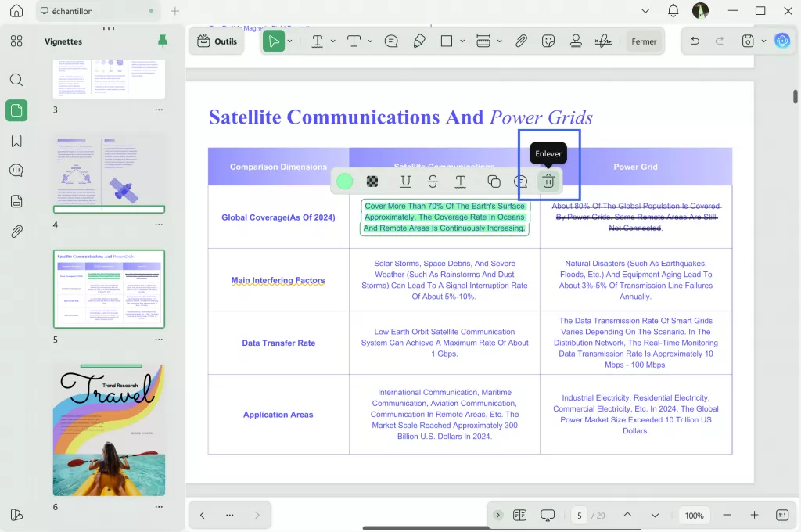Viewport: 801px width, 532px height.
Task: Select the stamp tool
Action: pos(576,41)
